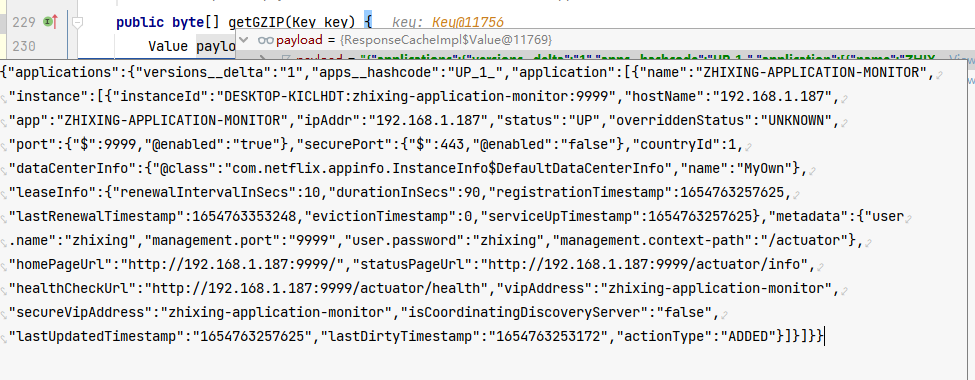Screen dimensions: 975x380
Task: Click the glasses watch icon beside payload
Action: coord(266,40)
